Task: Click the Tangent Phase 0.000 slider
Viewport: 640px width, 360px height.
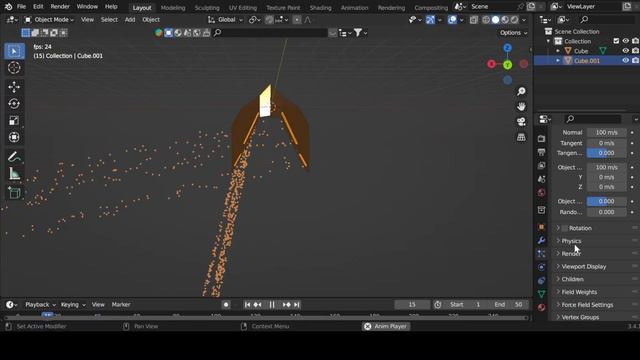Action: tap(606, 153)
